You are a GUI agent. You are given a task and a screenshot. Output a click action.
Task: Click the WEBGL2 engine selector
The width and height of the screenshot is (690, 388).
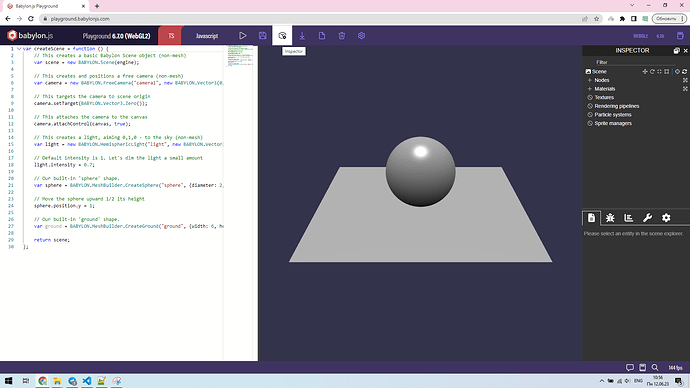[640, 36]
